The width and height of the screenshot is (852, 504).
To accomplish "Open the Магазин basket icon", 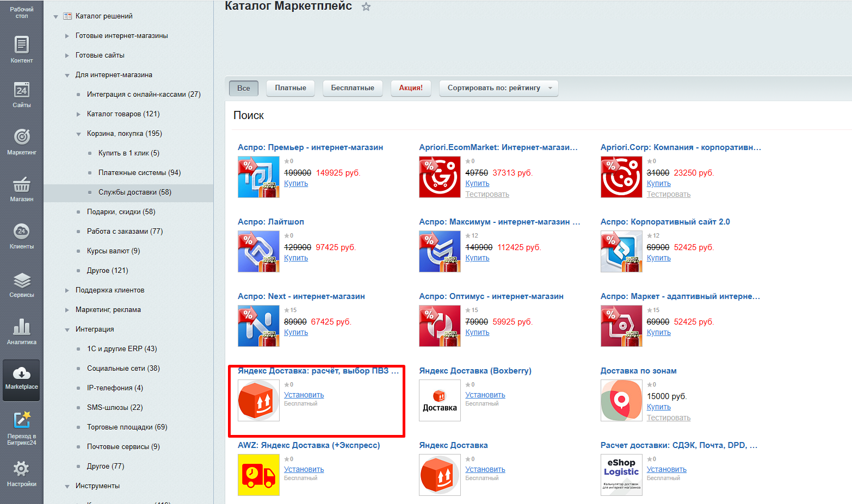I will (21, 185).
